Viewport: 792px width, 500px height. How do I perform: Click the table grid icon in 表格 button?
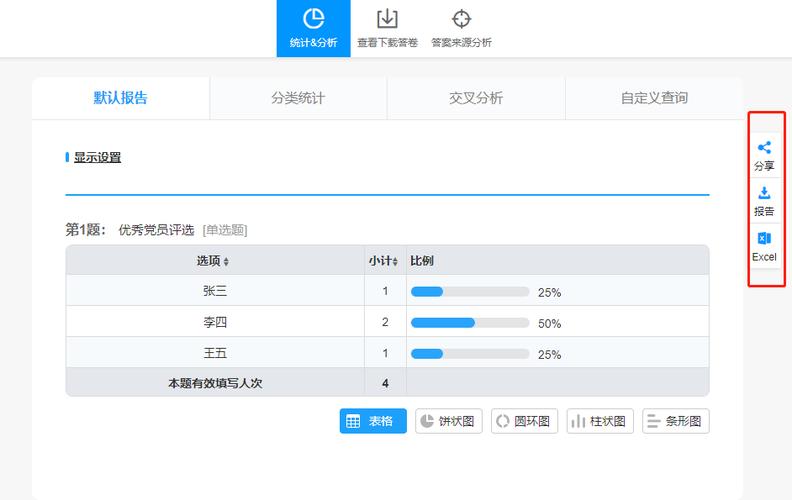point(353,421)
